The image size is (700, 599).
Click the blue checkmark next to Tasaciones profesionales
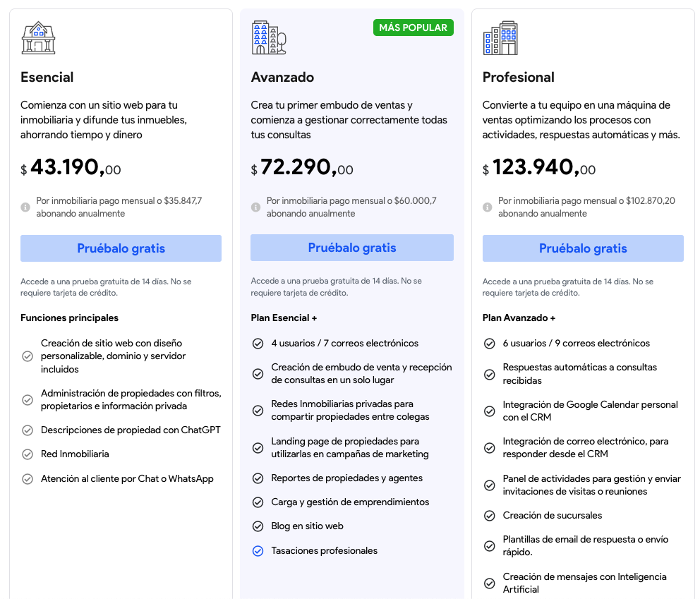pos(258,551)
